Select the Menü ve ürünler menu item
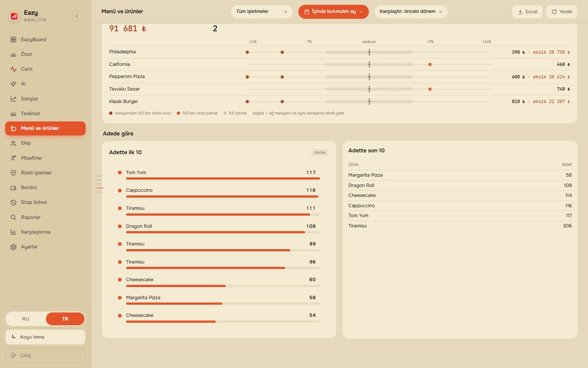This screenshot has height=368, width=588. pyautogui.click(x=45, y=128)
